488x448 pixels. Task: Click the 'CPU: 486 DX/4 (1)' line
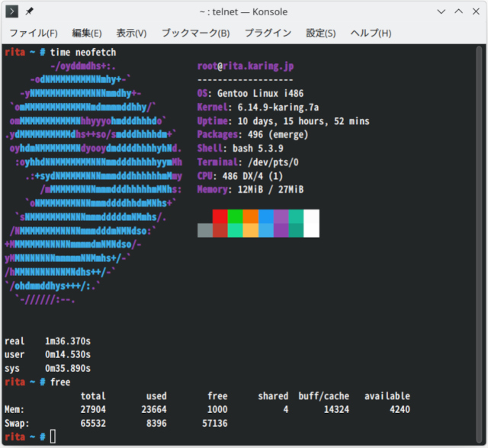tap(240, 176)
